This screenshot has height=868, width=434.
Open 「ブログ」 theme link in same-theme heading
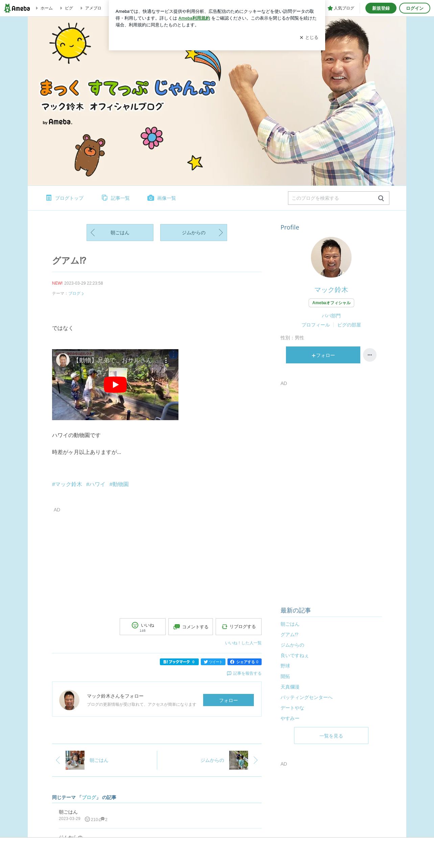(x=89, y=797)
